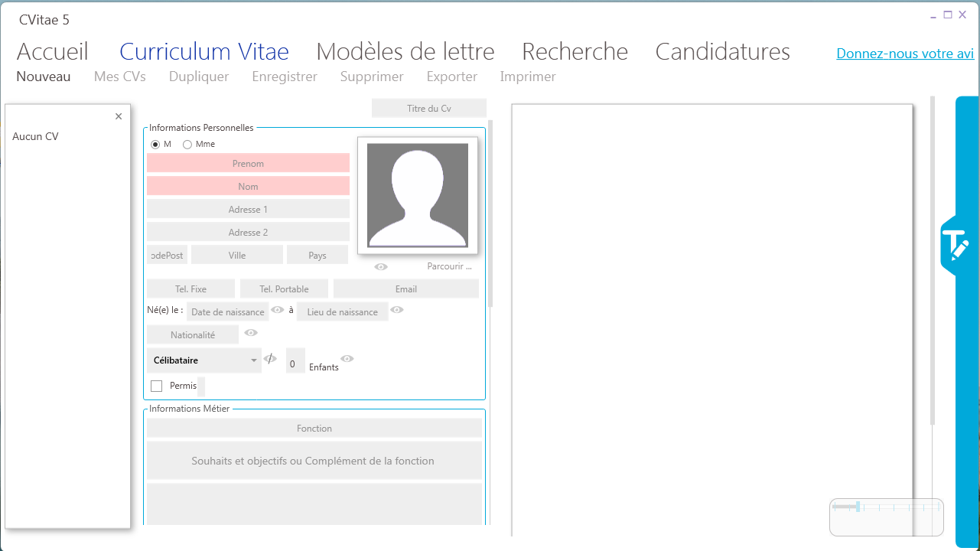Toggle eye icon beside Nationalité field
Image resolution: width=980 pixels, height=551 pixels.
pos(251,333)
